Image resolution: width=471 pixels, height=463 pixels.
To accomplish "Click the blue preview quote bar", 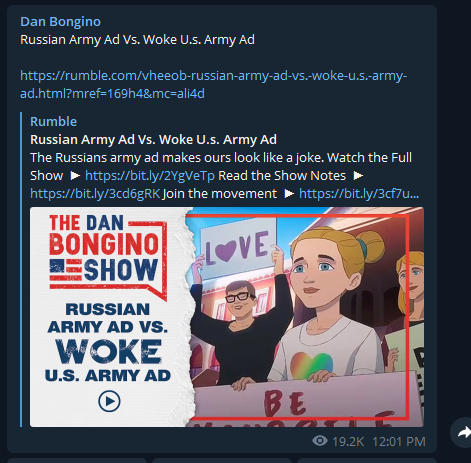I will click(21, 269).
